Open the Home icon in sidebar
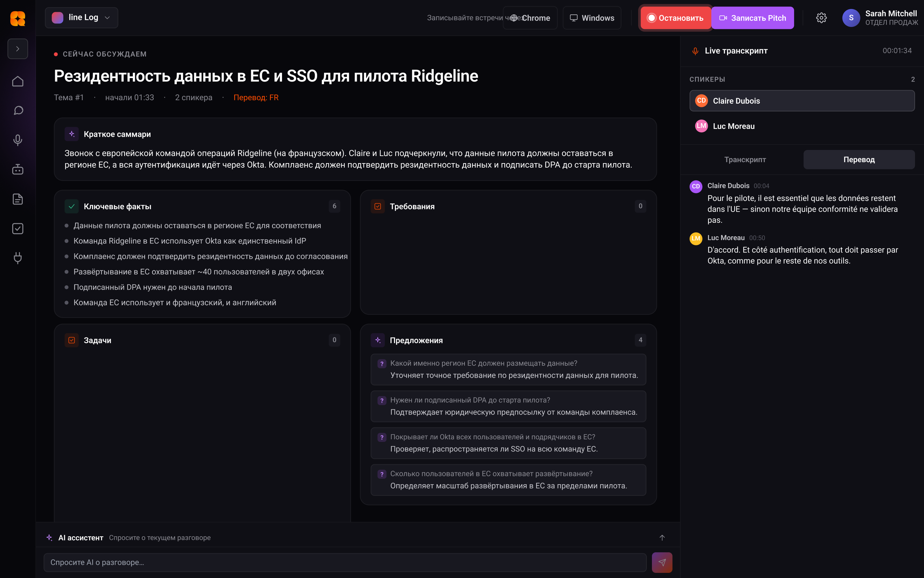Image resolution: width=924 pixels, height=578 pixels. click(x=18, y=81)
